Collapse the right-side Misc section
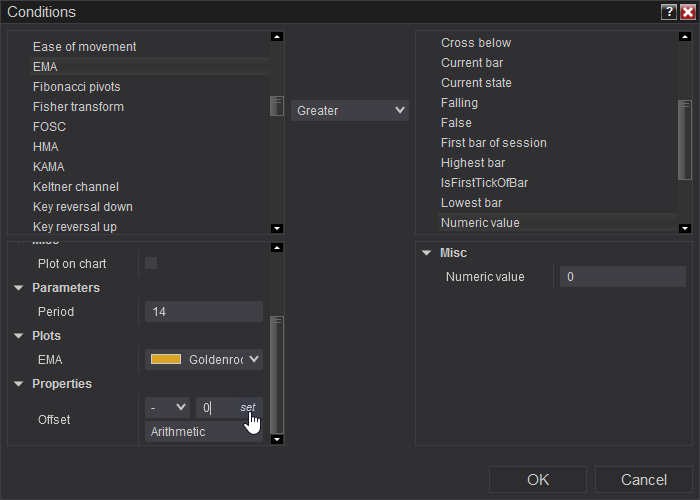The image size is (700, 500). [427, 253]
